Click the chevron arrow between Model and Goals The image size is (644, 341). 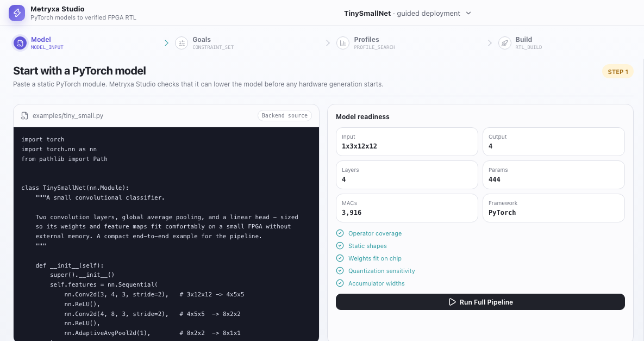click(166, 43)
